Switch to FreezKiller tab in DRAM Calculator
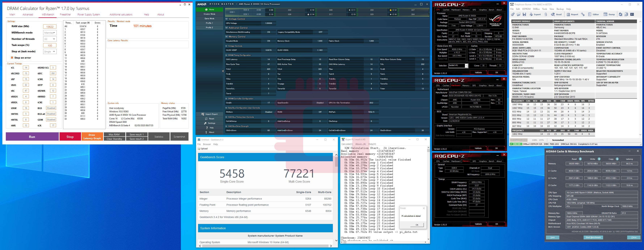 click(x=65, y=14)
